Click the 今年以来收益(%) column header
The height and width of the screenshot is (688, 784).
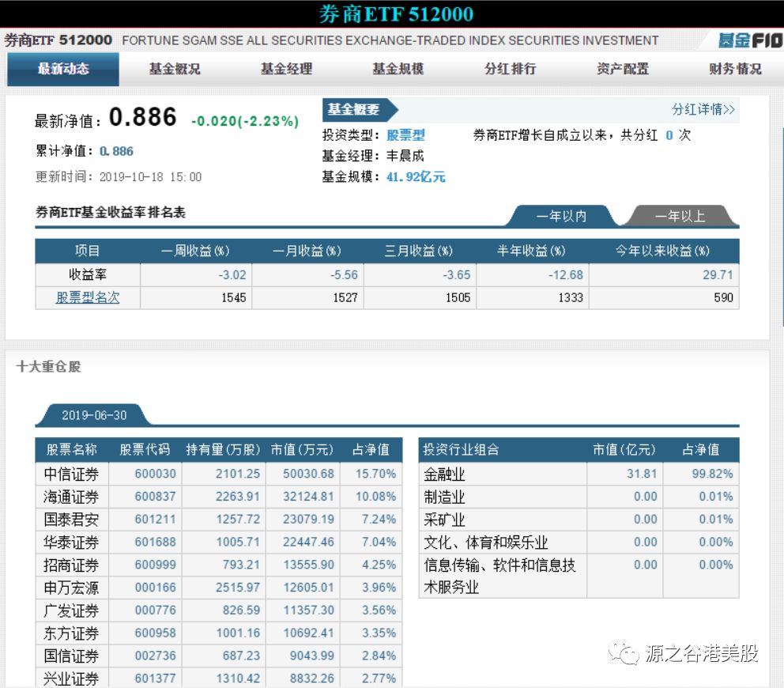tap(663, 251)
